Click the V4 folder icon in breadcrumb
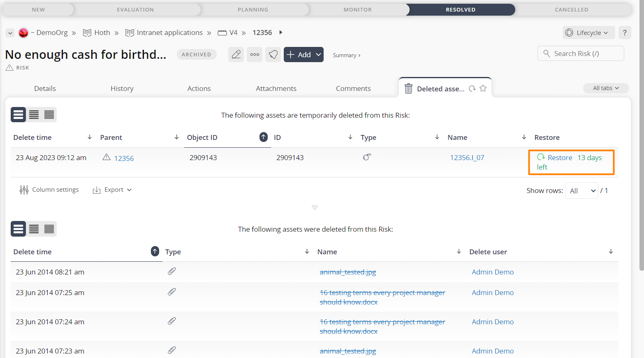 (x=222, y=33)
